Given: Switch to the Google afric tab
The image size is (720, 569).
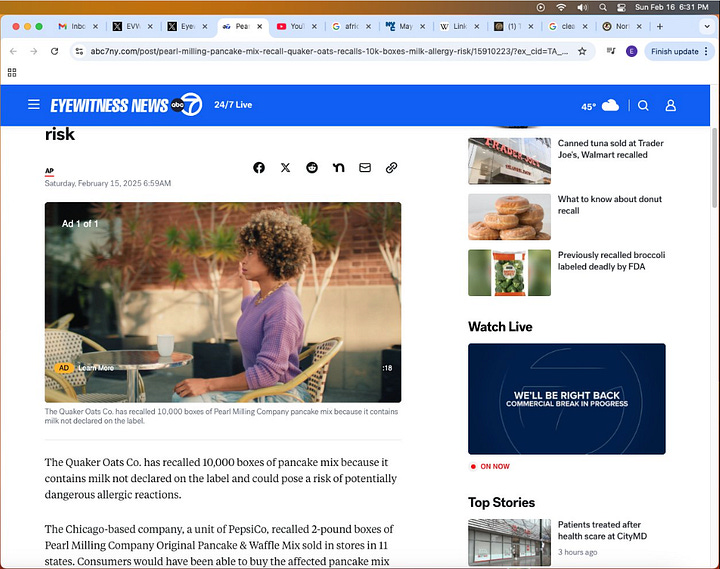Looking at the screenshot, I should coord(351,27).
